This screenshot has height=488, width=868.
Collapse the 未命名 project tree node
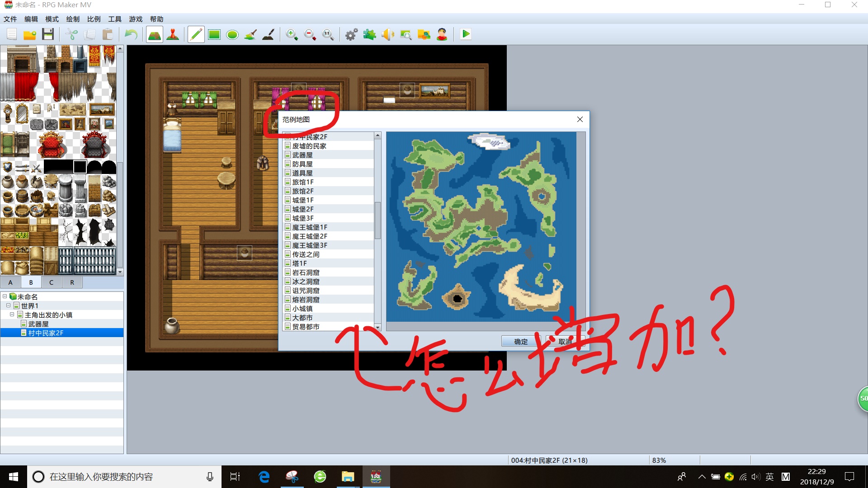[x=5, y=296]
